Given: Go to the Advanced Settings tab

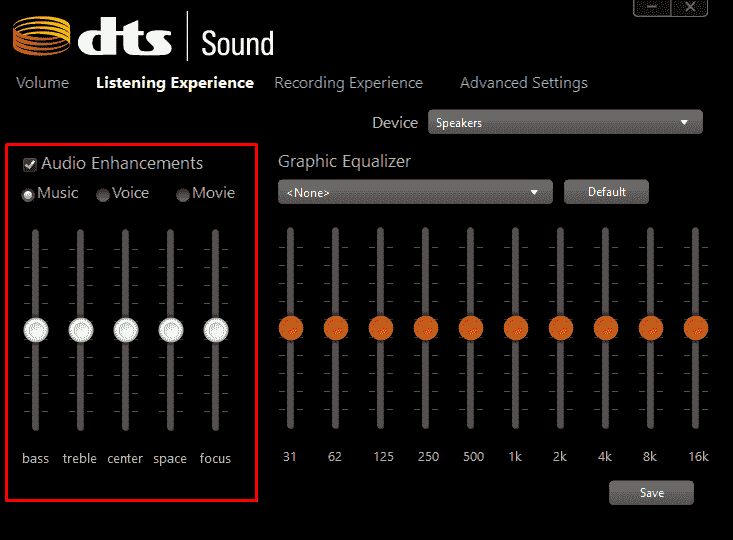Looking at the screenshot, I should pos(523,83).
